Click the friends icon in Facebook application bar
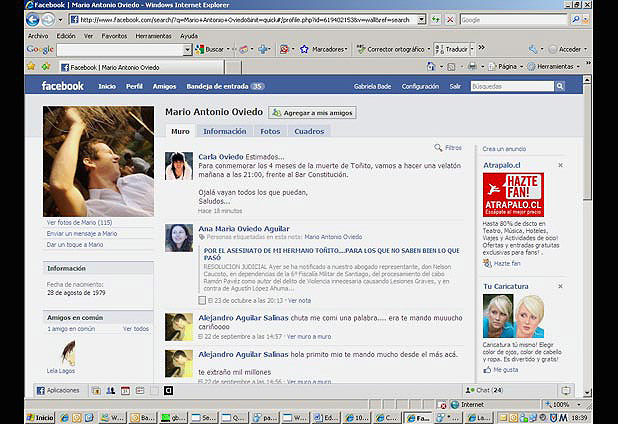The image size is (618, 424). [x=111, y=391]
